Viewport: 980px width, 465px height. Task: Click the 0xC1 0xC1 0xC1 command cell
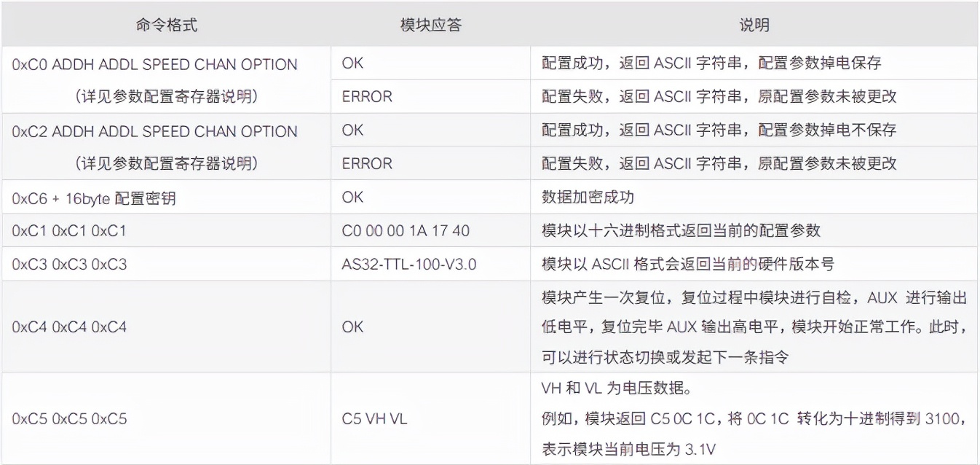coord(69,231)
